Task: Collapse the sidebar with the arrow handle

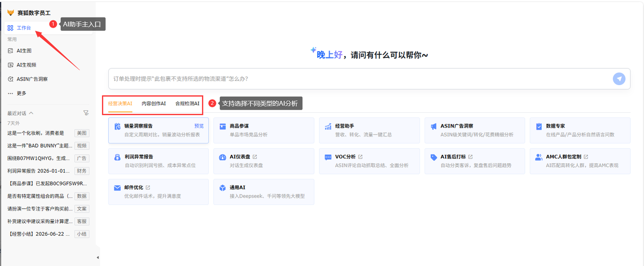Action: (x=98, y=257)
